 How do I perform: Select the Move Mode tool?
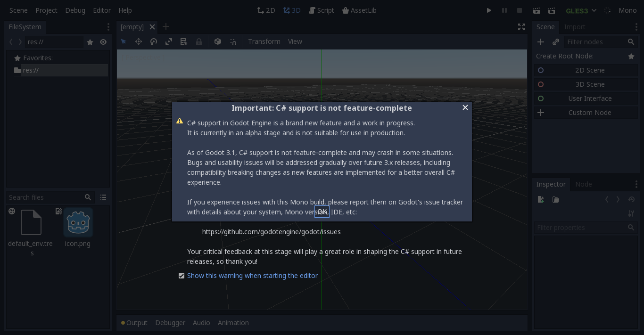tap(139, 41)
